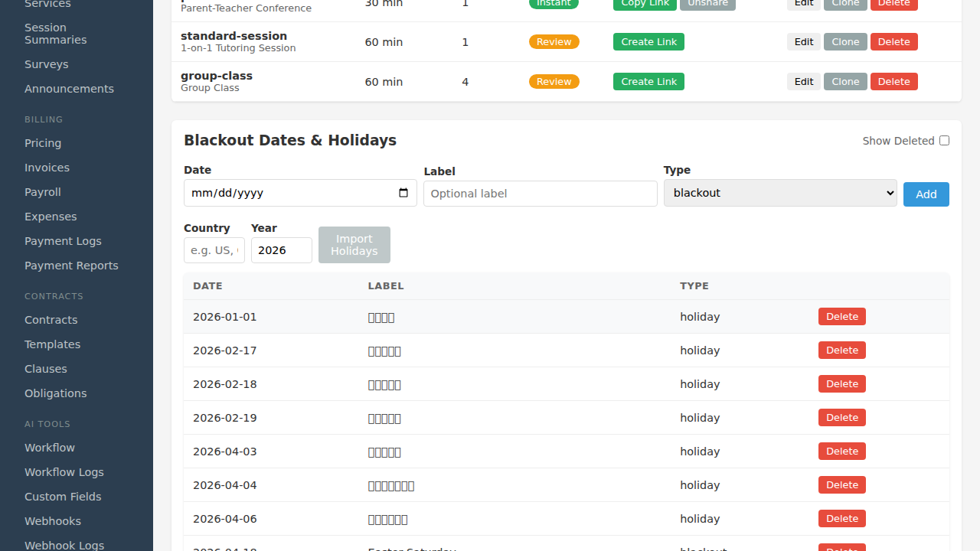Enable the Show Deleted checkbox
Viewport: 980px width, 551px height.
click(944, 141)
